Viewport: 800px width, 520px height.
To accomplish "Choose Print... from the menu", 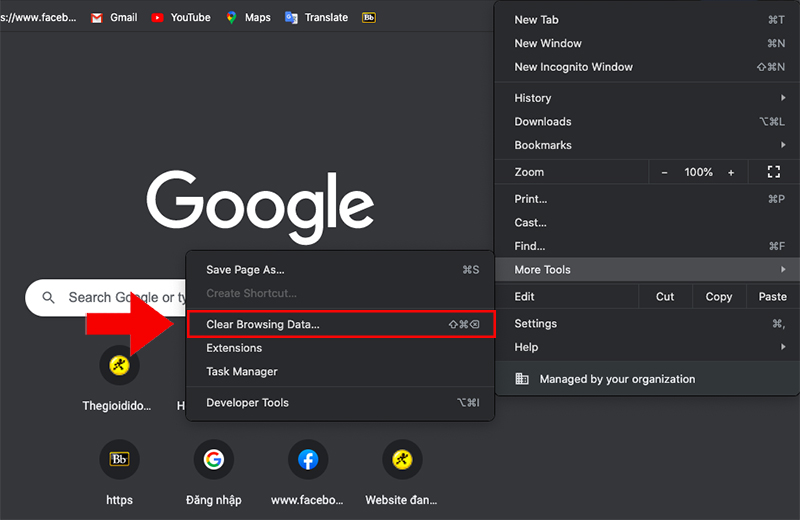I will point(647,199).
